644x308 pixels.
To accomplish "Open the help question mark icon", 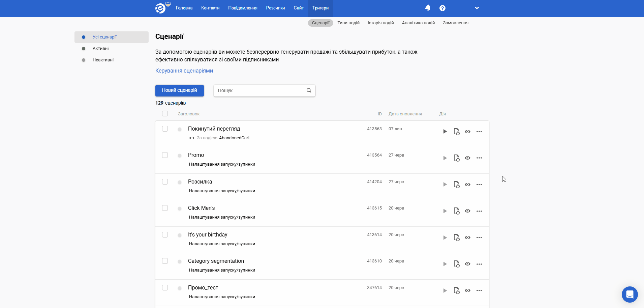I will (x=442, y=8).
